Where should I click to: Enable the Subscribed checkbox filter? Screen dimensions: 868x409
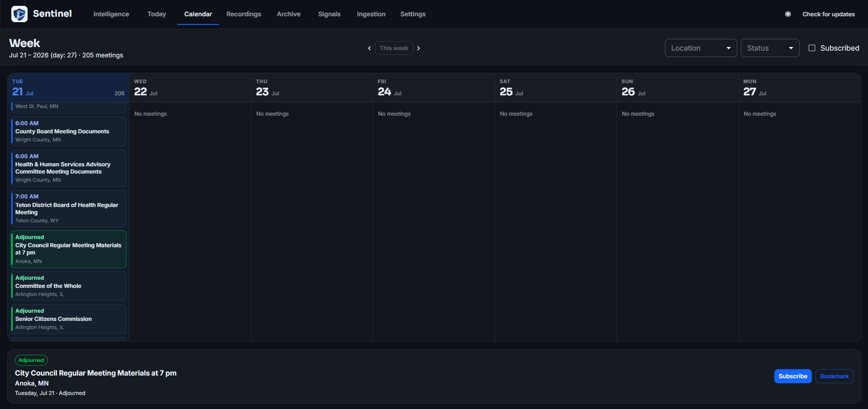click(812, 48)
